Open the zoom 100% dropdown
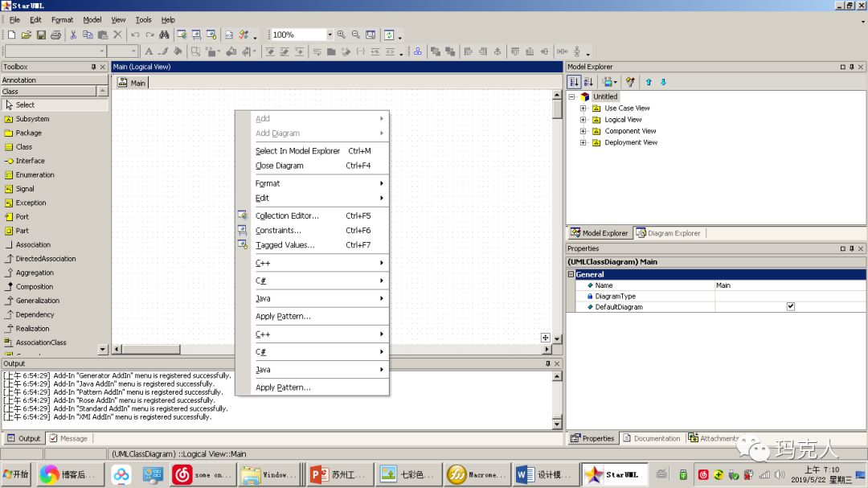868x488 pixels. [x=330, y=35]
